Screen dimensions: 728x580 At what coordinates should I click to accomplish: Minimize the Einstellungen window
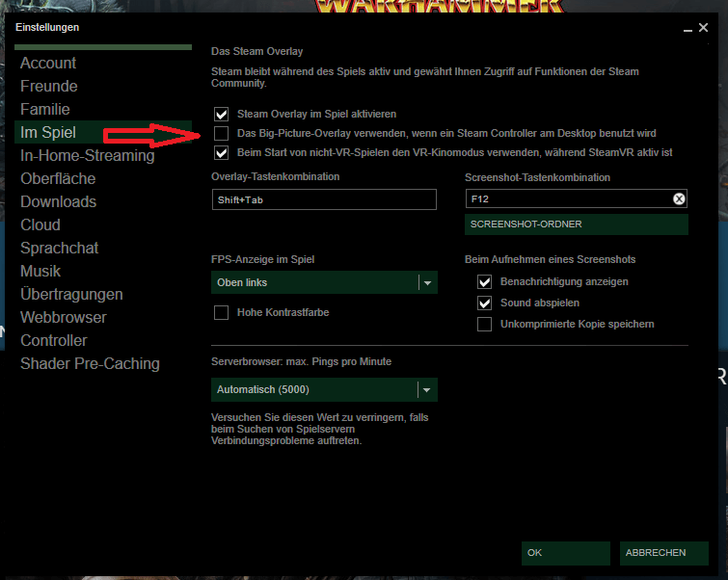pos(688,29)
